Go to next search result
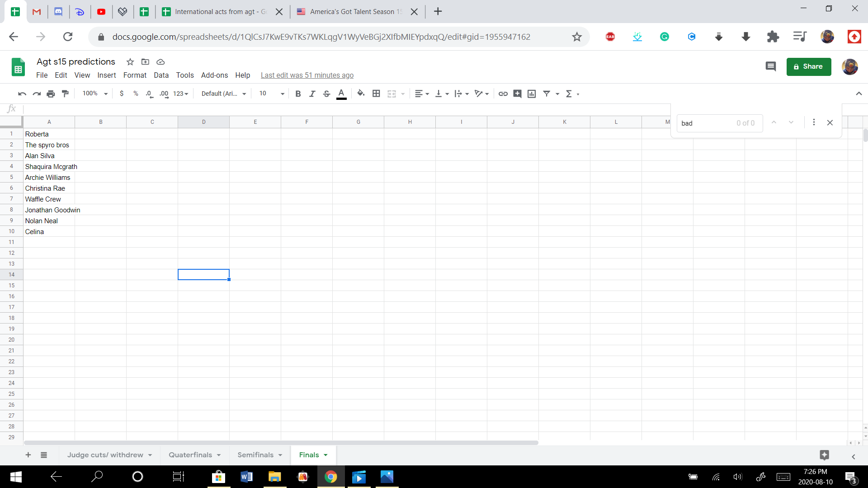The width and height of the screenshot is (868, 488). pos(791,122)
